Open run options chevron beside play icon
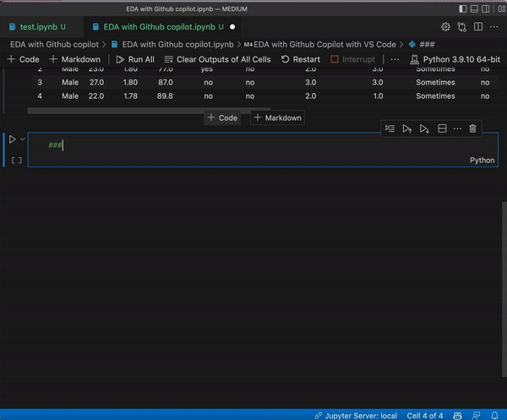 pyautogui.click(x=22, y=139)
